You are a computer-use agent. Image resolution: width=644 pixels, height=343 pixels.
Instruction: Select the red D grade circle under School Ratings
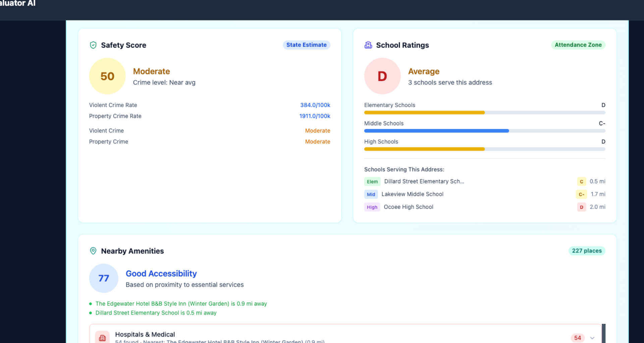[382, 76]
